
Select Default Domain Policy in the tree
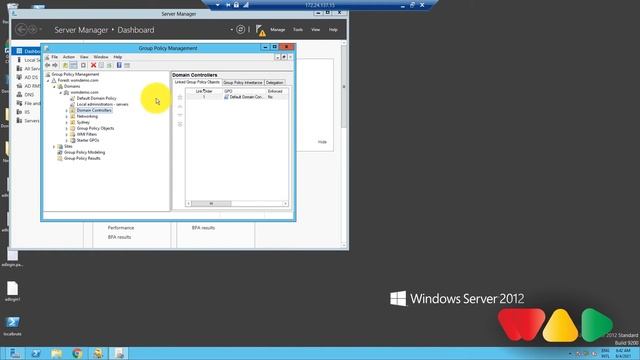pyautogui.click(x=96, y=98)
